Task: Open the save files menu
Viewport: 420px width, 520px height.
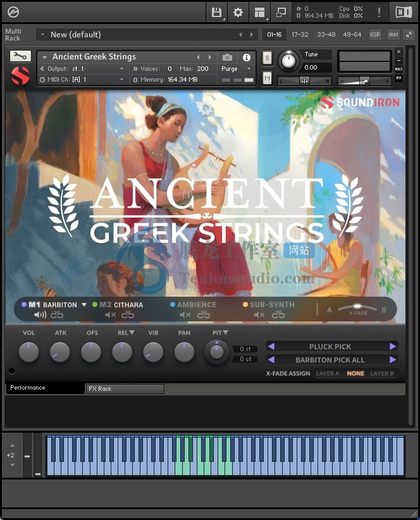Action: [x=216, y=12]
